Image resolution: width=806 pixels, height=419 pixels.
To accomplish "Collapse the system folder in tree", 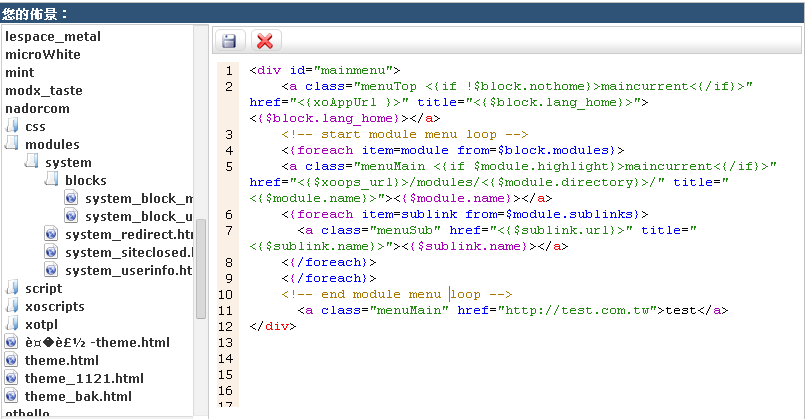I will [x=32, y=163].
